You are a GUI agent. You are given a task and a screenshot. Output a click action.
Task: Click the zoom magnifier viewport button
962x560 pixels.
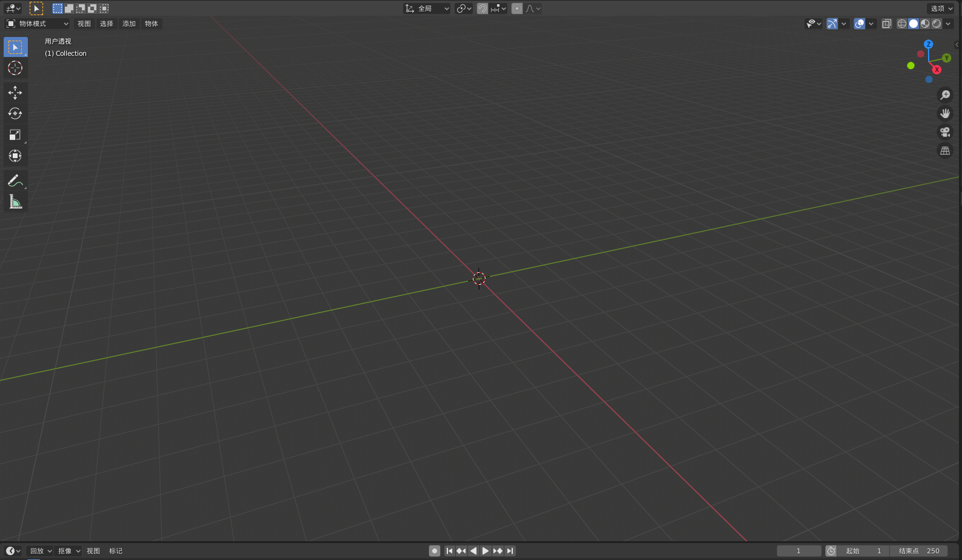pyautogui.click(x=945, y=95)
